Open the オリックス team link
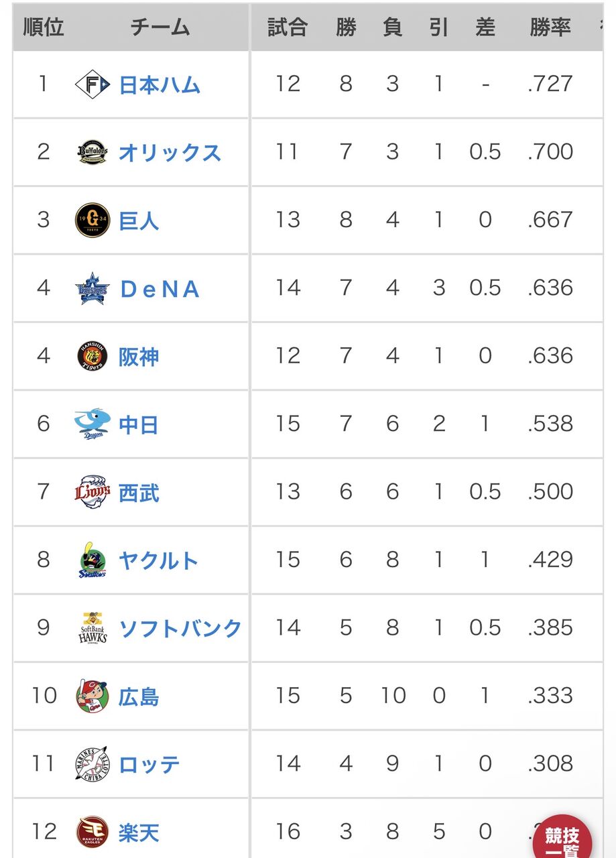 [x=170, y=152]
